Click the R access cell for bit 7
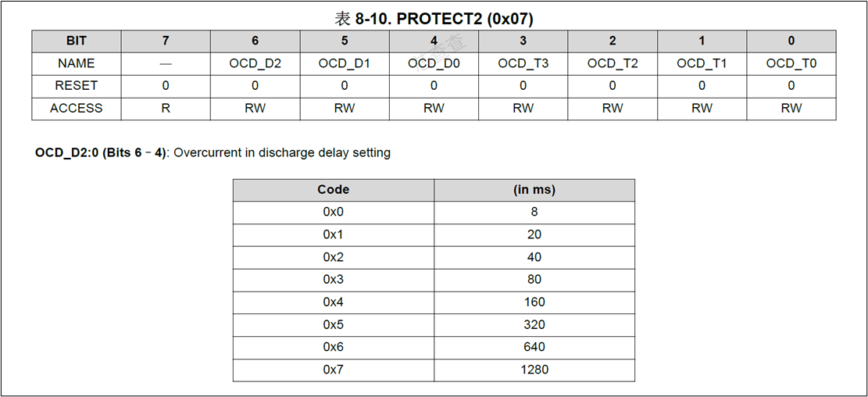Image resolution: width=868 pixels, height=397 pixels. [x=166, y=109]
